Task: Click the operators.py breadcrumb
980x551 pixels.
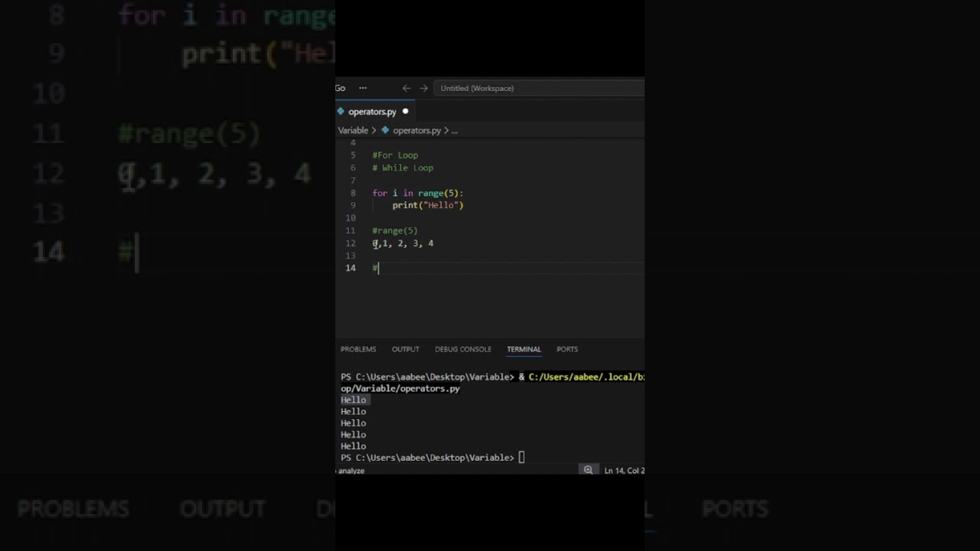Action: 417,130
